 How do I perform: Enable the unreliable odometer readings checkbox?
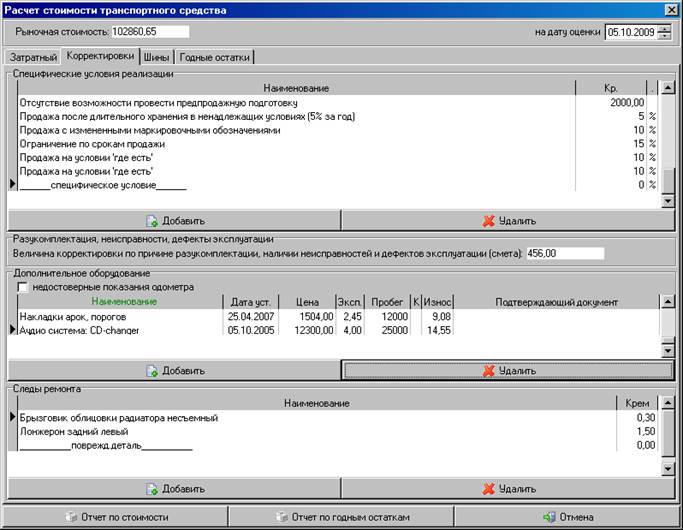[x=23, y=287]
